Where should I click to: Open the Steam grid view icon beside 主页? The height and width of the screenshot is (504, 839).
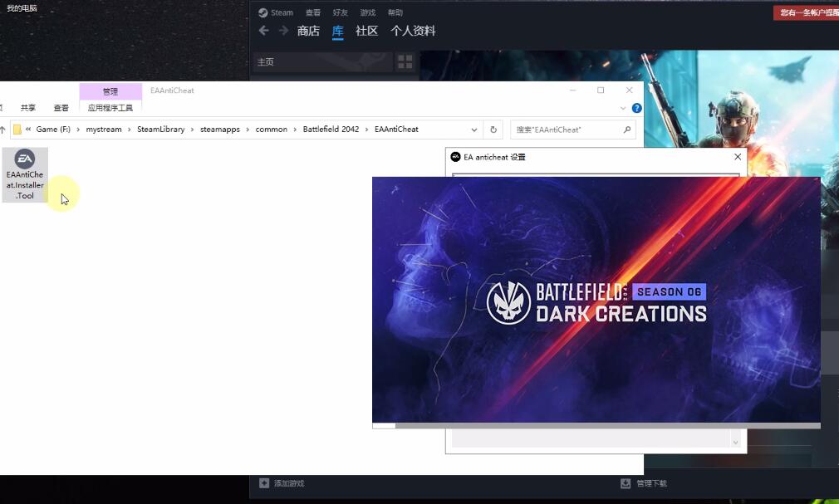[405, 62]
